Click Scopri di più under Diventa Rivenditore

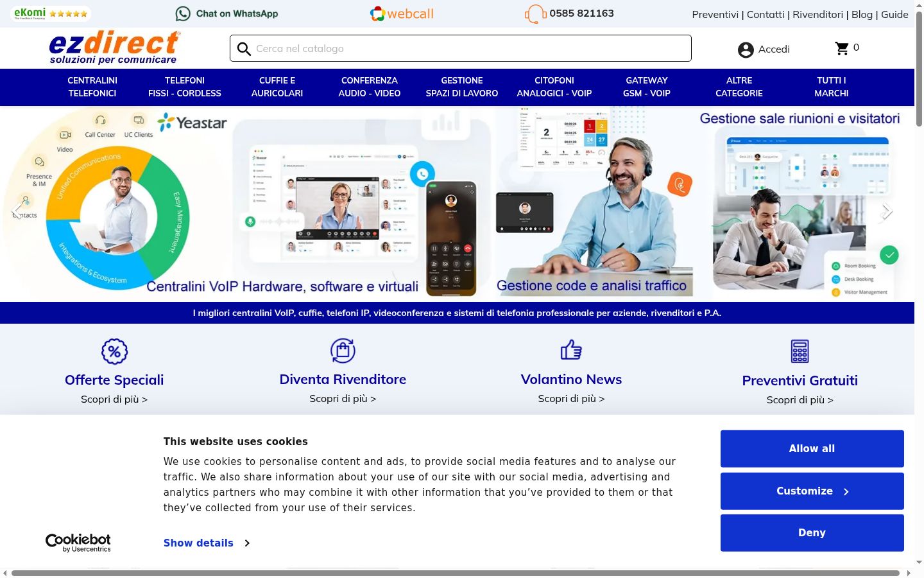click(343, 399)
